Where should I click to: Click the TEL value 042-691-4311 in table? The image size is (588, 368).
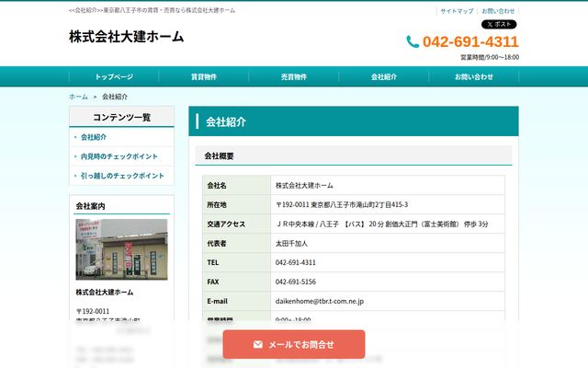pos(296,262)
